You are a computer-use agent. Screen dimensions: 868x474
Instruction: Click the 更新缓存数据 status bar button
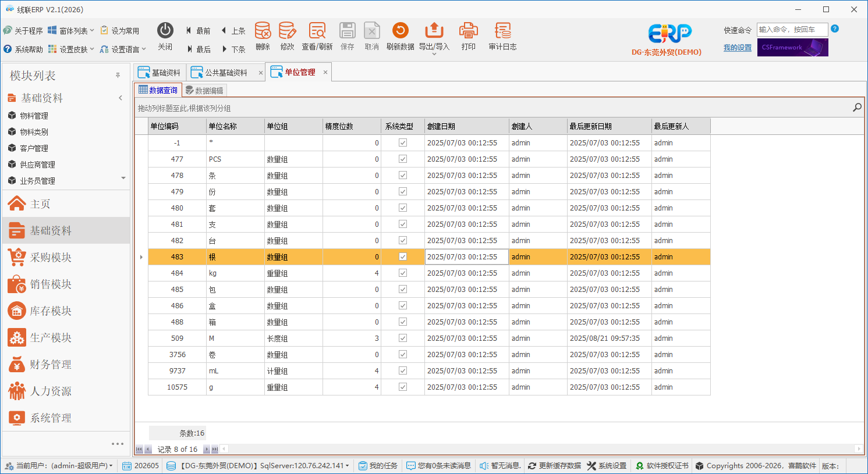[554, 466]
